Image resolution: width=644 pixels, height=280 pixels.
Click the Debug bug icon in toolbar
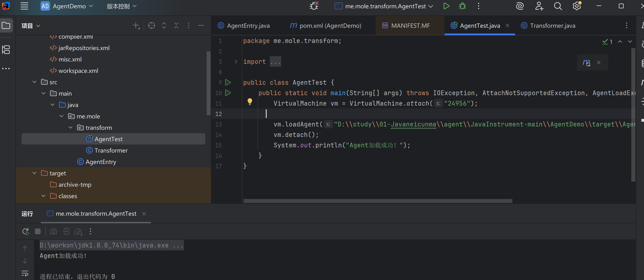point(462,6)
